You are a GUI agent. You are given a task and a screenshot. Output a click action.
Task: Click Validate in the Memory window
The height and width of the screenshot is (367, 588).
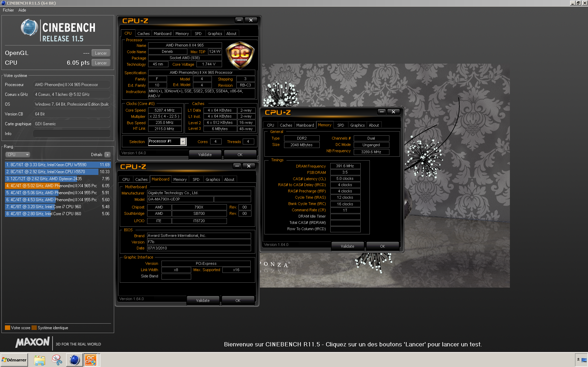click(347, 246)
